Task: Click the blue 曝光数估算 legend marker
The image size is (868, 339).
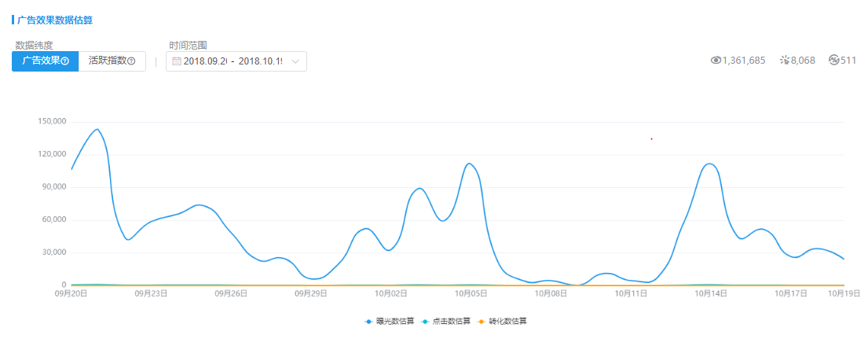Action: 368,321
